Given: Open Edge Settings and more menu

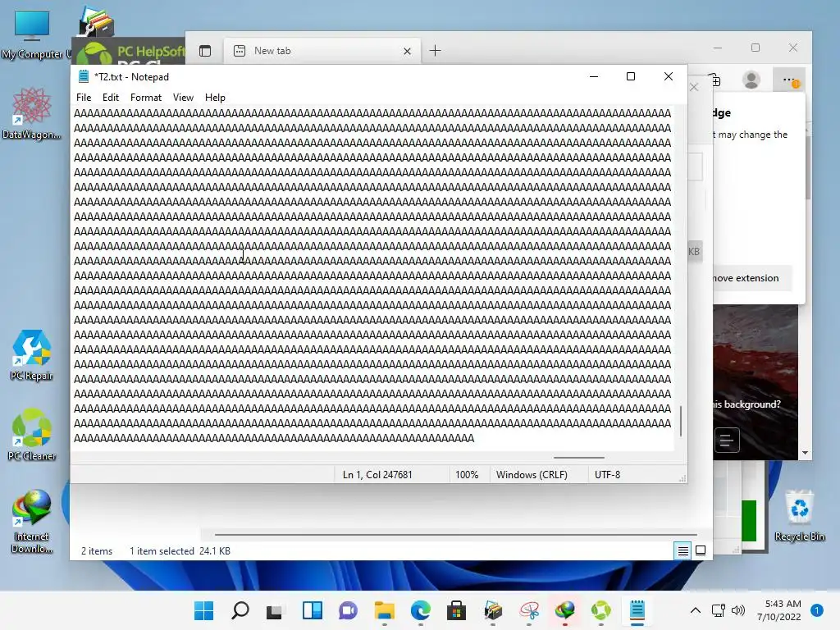Looking at the screenshot, I should click(789, 80).
